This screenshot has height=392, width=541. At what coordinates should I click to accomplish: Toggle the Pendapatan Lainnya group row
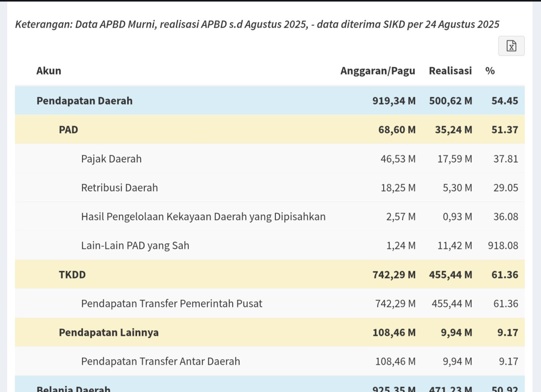pos(109,333)
